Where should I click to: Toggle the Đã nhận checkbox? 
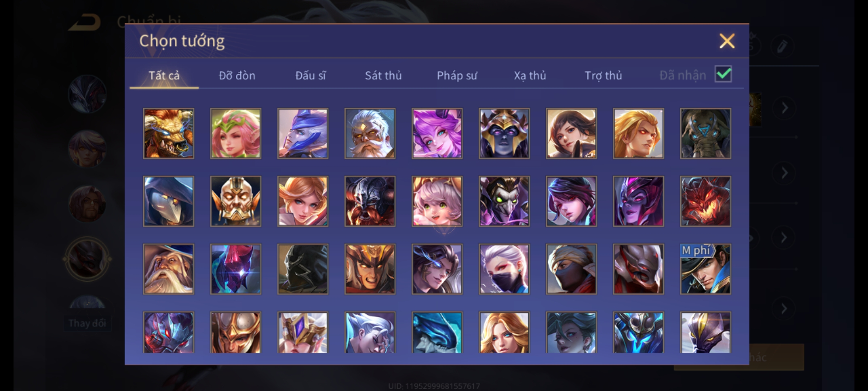pyautogui.click(x=723, y=74)
